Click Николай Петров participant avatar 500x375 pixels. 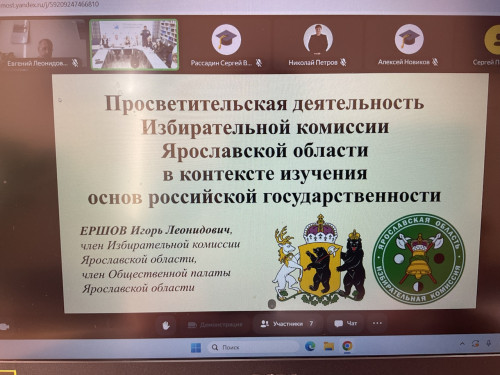point(318,39)
